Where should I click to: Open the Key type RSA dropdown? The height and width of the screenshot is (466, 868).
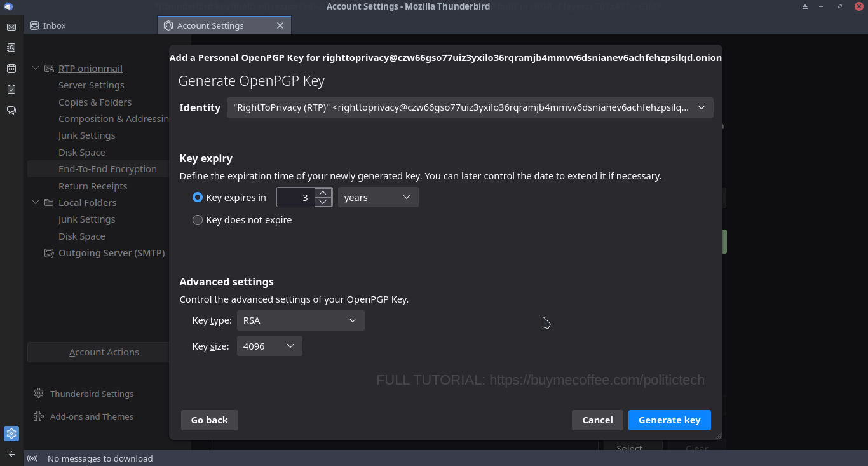(301, 320)
